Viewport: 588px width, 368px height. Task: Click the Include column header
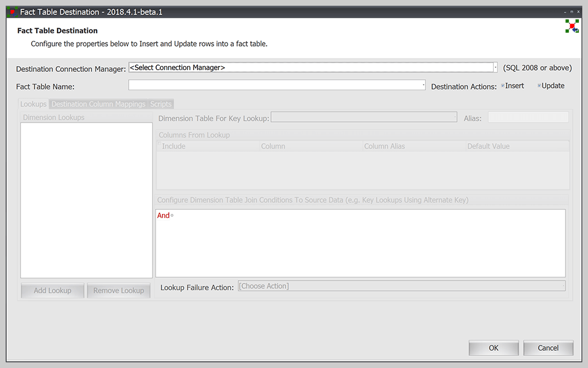tap(175, 146)
